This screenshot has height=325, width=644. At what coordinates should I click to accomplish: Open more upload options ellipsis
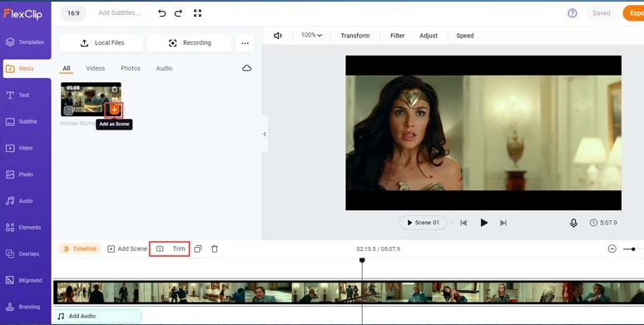pyautogui.click(x=245, y=43)
